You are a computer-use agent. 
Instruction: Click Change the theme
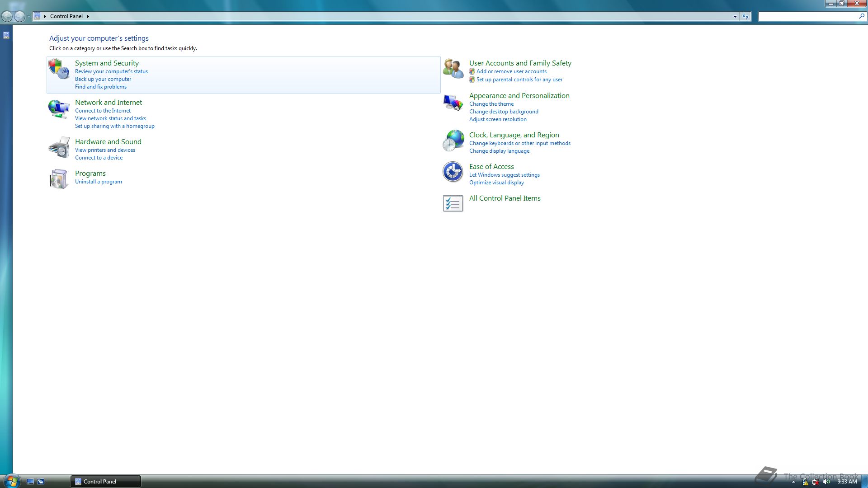coord(491,104)
